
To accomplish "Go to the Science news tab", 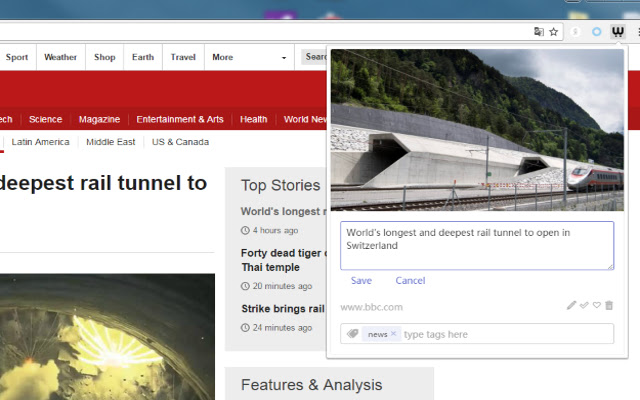I will (45, 119).
